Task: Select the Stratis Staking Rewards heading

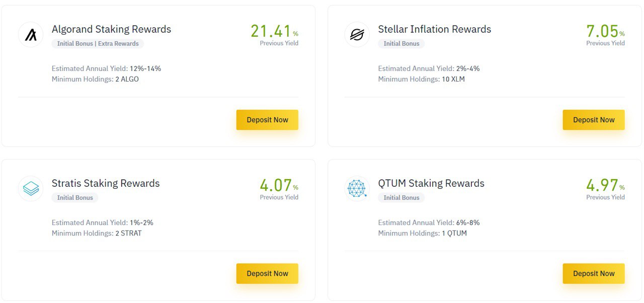Action: coord(106,183)
